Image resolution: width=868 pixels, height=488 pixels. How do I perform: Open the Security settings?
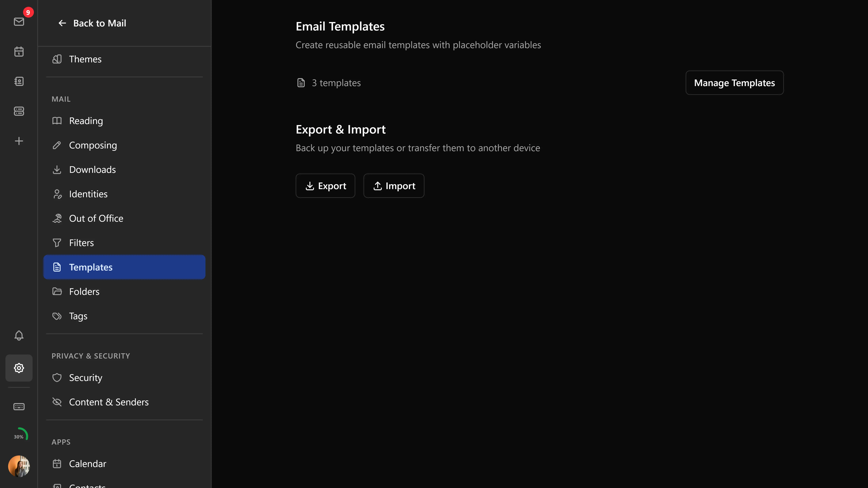coord(124,378)
